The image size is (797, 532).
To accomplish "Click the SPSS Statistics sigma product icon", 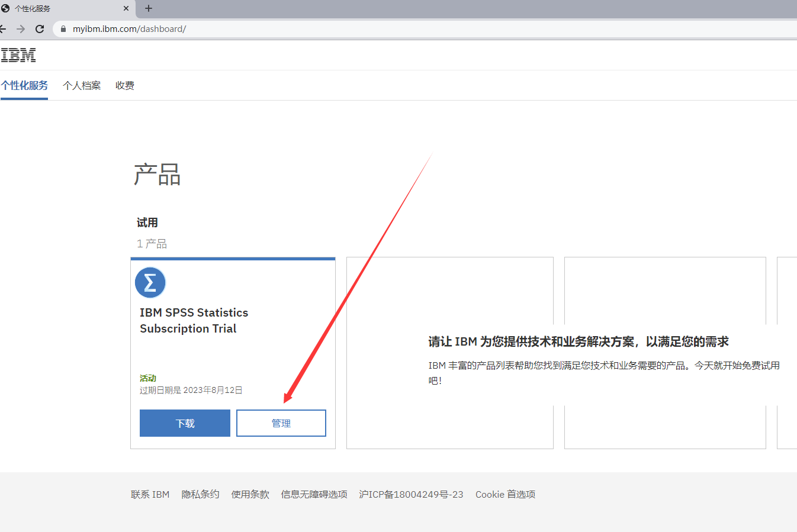I will 150,282.
